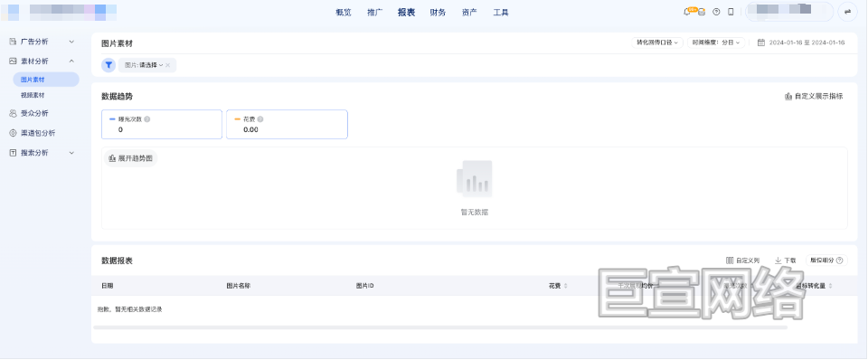Open the 2024-01-16 date range picker
Screen dimensions: 868x360
(x=801, y=43)
